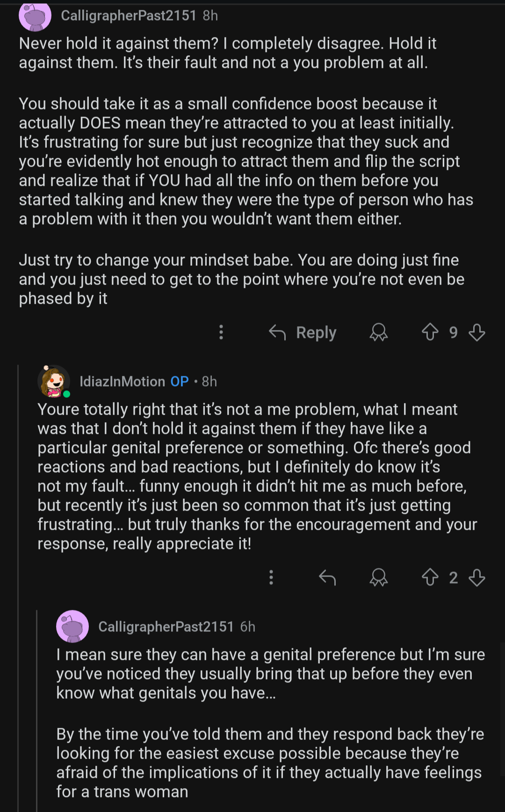Downvote IdiazInMotion's reply with 2 points

(x=477, y=578)
